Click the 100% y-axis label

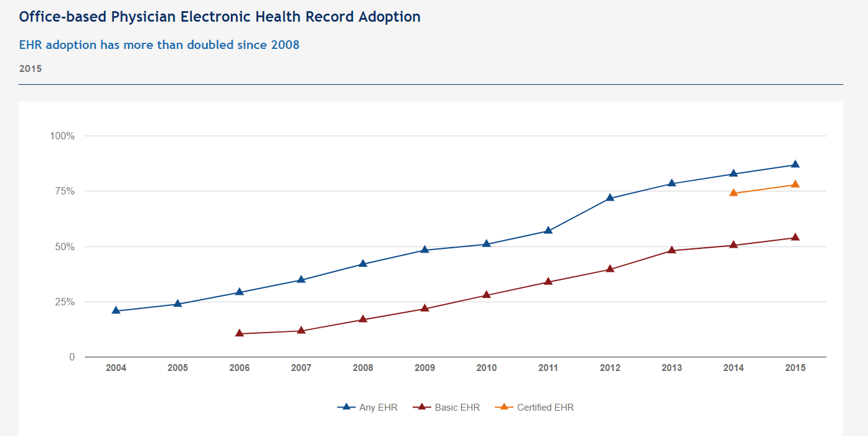coord(62,136)
